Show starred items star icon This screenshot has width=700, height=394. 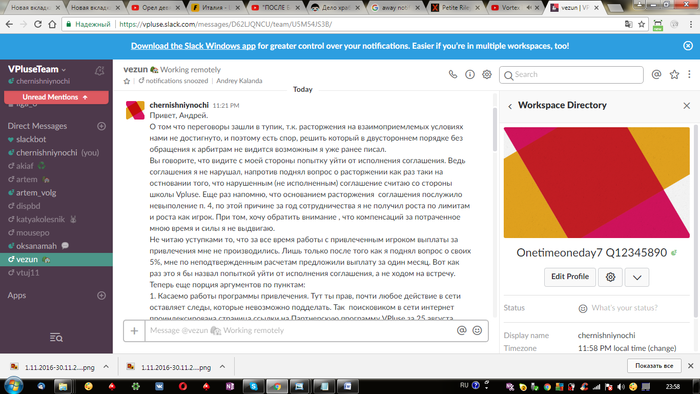[674, 75]
